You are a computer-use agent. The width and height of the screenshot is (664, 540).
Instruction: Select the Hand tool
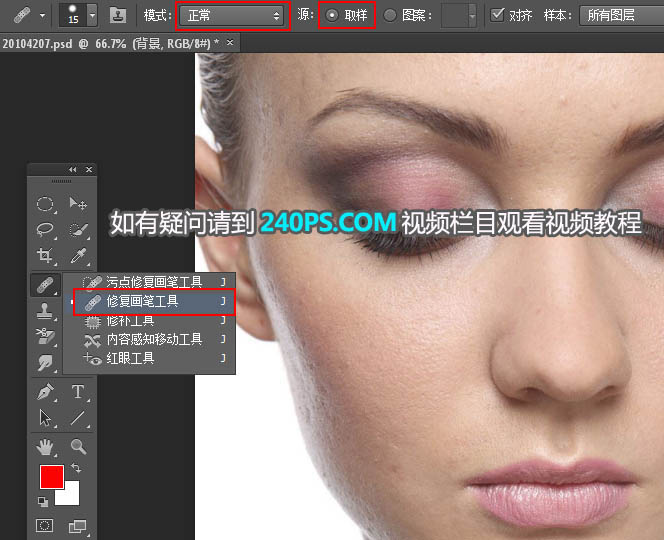pyautogui.click(x=45, y=447)
